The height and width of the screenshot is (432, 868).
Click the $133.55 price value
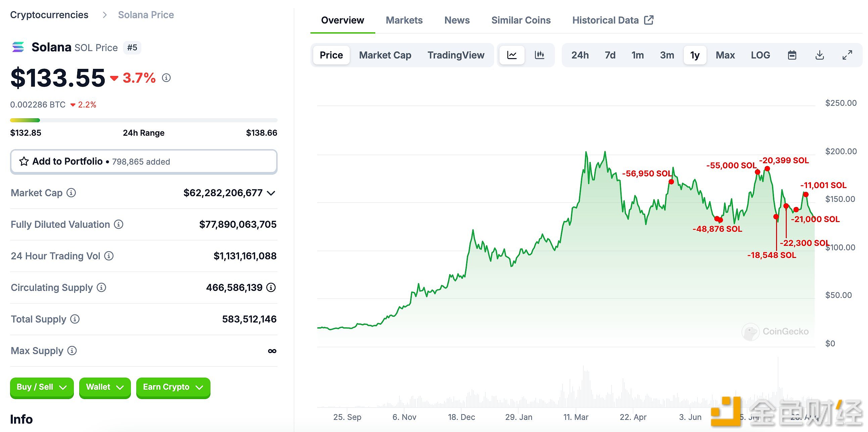pos(58,78)
